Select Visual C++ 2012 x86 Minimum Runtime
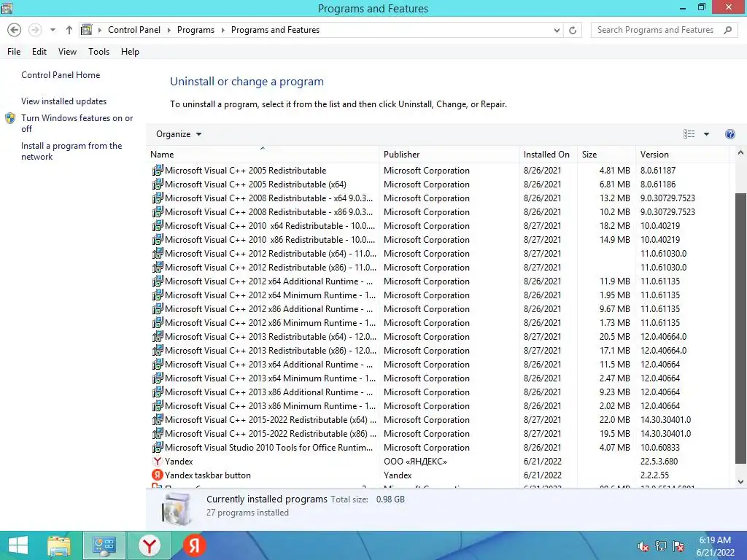 pyautogui.click(x=438, y=322)
